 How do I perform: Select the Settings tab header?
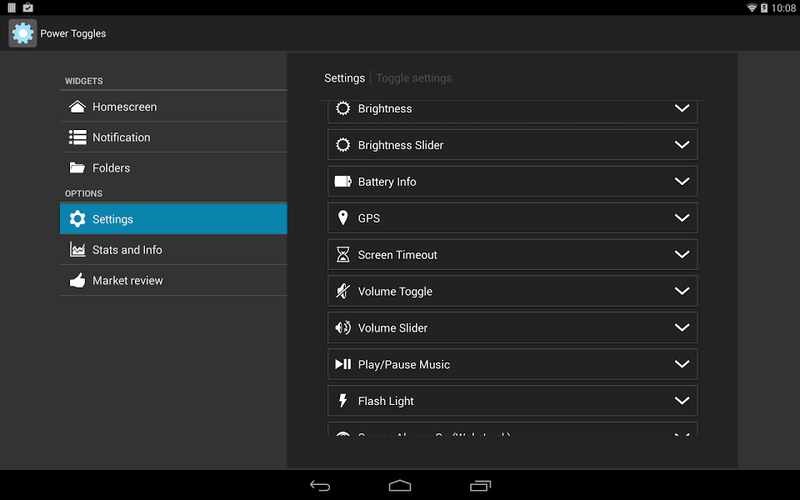(344, 78)
